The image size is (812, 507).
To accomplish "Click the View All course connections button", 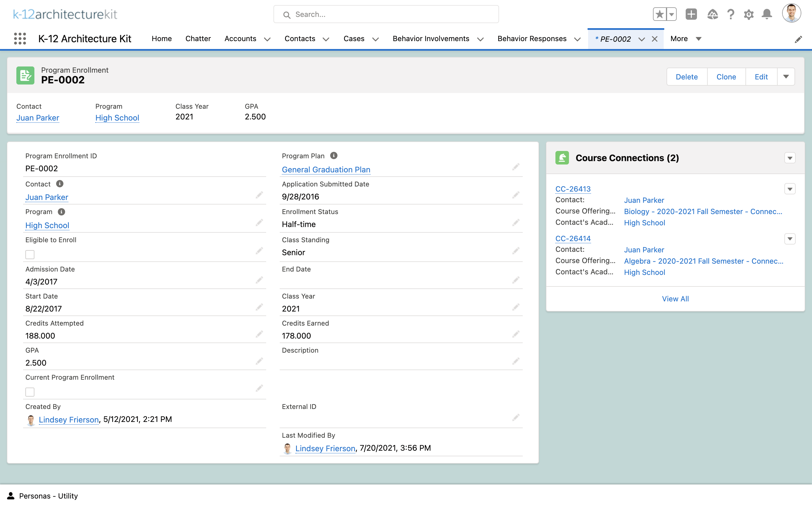I will (675, 299).
